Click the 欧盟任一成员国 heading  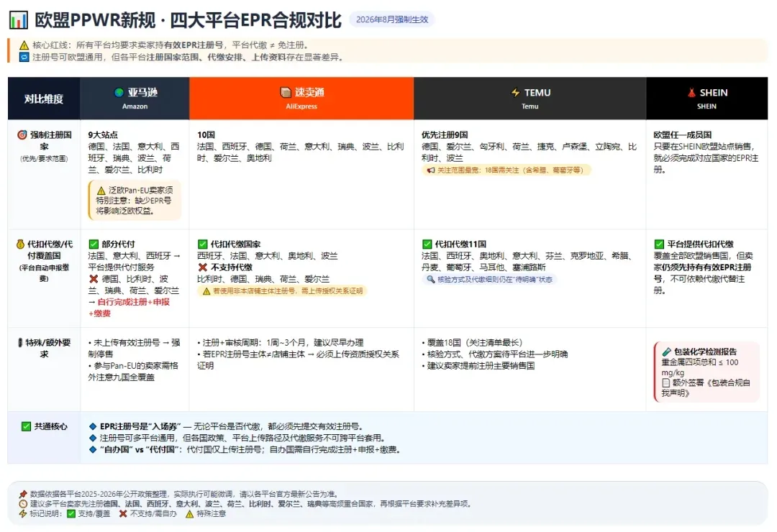[682, 134]
